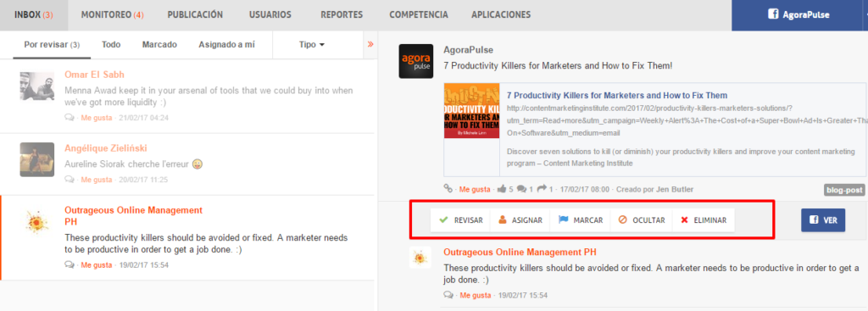This screenshot has height=311, width=868.
Task: Click the comment bubble icon under Omar El Sabh
Action: (x=70, y=118)
